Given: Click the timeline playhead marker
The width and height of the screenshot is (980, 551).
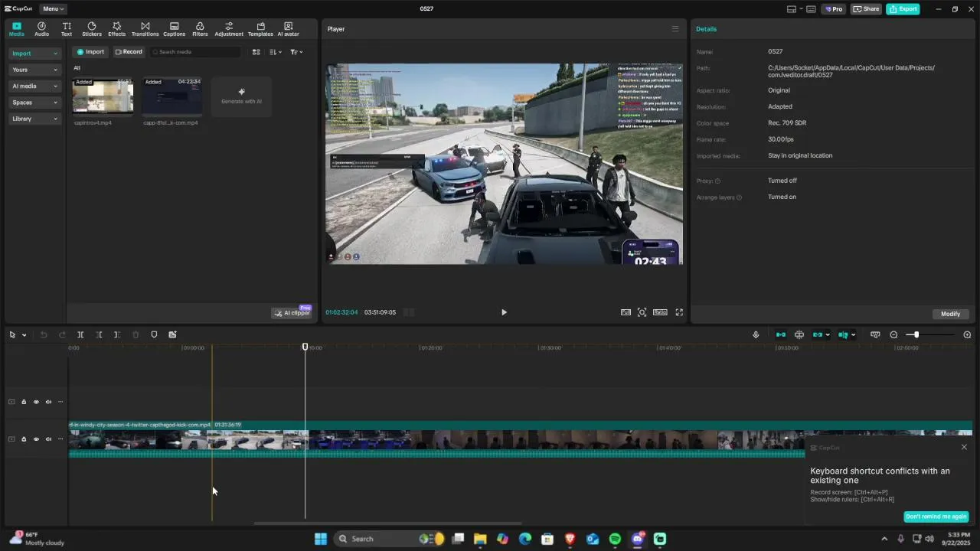Looking at the screenshot, I should pos(305,347).
